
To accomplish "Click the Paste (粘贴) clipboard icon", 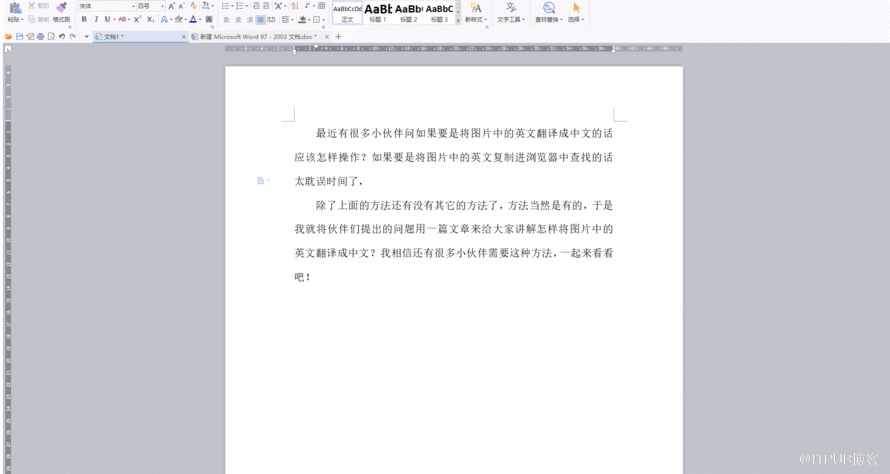I will 15,8.
